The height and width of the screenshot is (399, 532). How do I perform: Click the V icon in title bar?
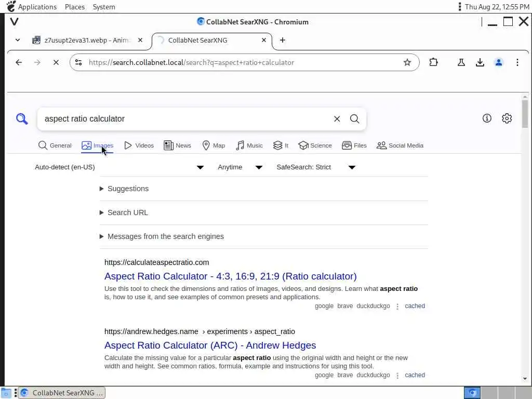tap(14, 22)
